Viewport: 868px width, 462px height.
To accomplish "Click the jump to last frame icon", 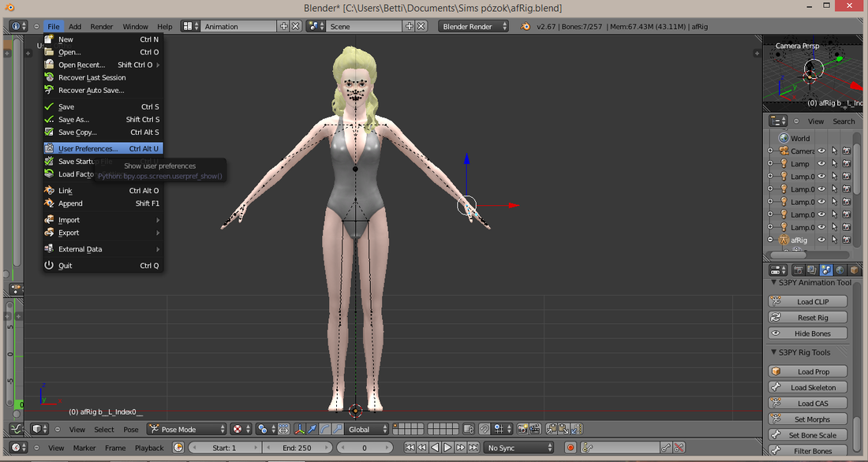I will 473,448.
